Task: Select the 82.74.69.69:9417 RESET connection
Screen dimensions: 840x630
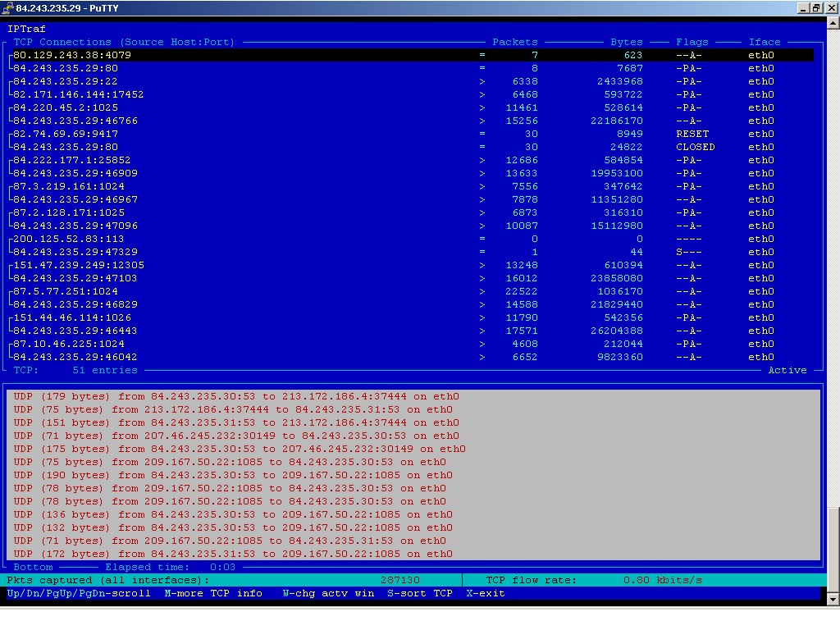Action: 413,134
